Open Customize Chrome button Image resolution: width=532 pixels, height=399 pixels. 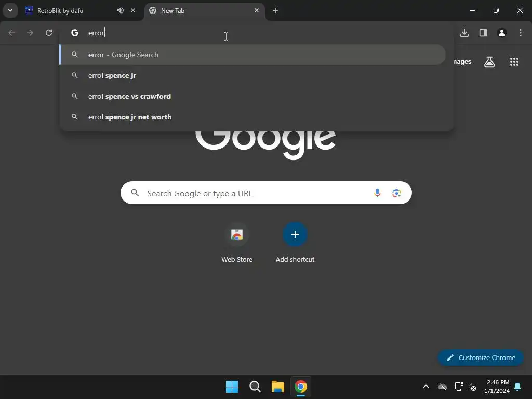[x=481, y=357]
